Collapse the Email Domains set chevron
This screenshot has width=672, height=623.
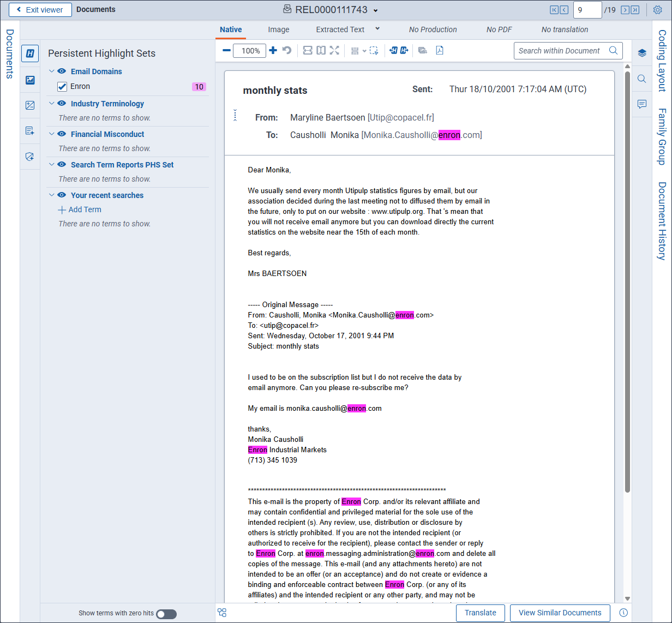[x=52, y=71]
